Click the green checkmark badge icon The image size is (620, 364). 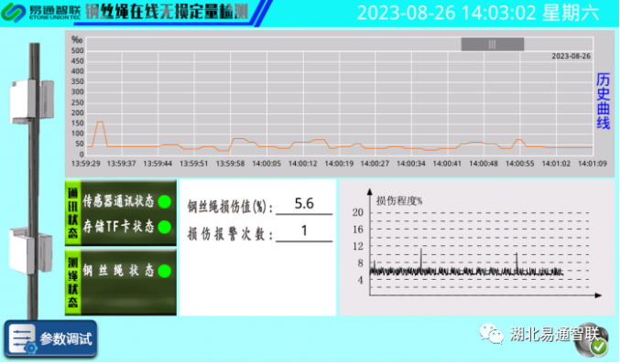point(599,347)
